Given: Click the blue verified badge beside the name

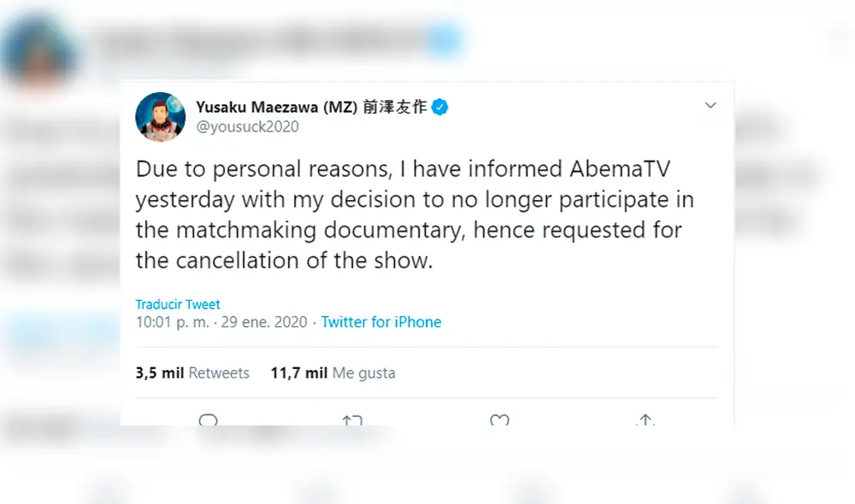Looking at the screenshot, I should (440, 107).
